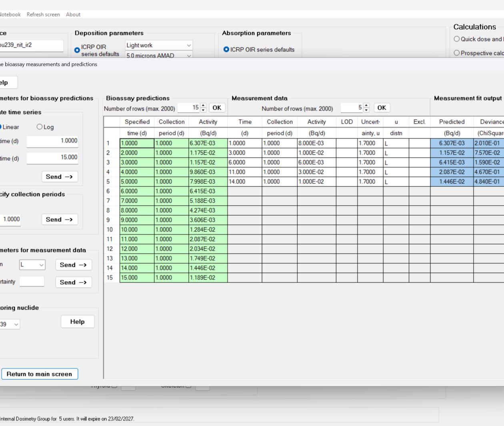
Task: Click the LOD cell in measurement row 3
Action: [x=347, y=162]
